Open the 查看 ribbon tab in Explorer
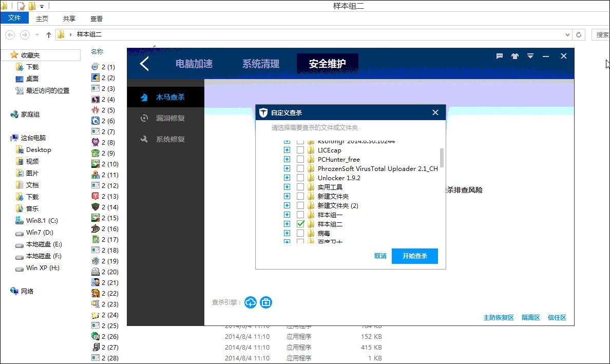Screen dimensions: 610x364 click(x=96, y=17)
